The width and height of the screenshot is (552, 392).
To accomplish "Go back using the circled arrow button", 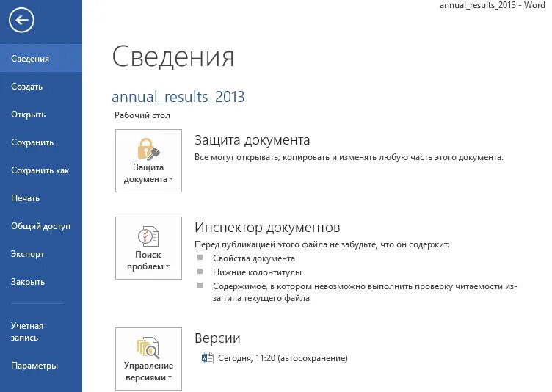I will pyautogui.click(x=21, y=20).
